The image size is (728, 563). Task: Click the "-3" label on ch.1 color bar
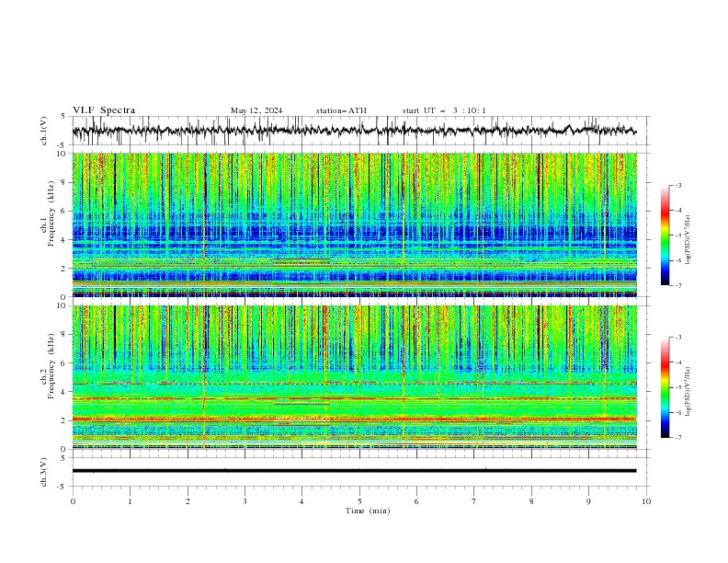tap(678, 185)
